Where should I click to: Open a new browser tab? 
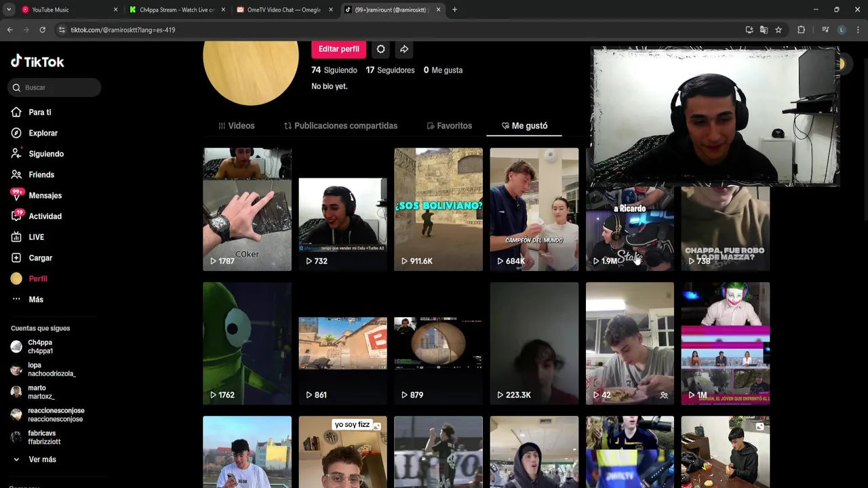point(454,9)
